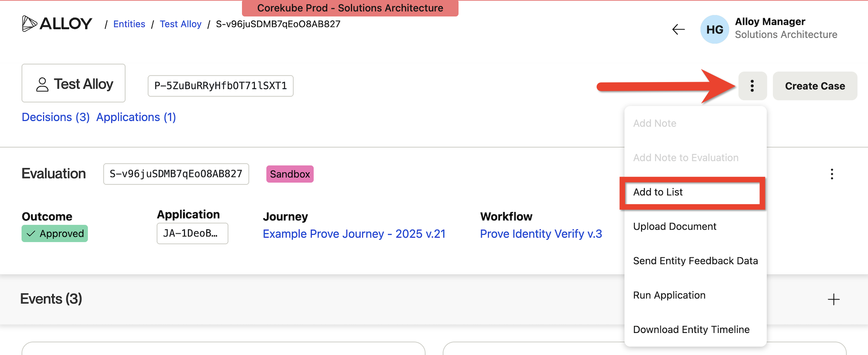Open the Evaluation three-dot options menu
868x355 pixels.
tap(831, 174)
